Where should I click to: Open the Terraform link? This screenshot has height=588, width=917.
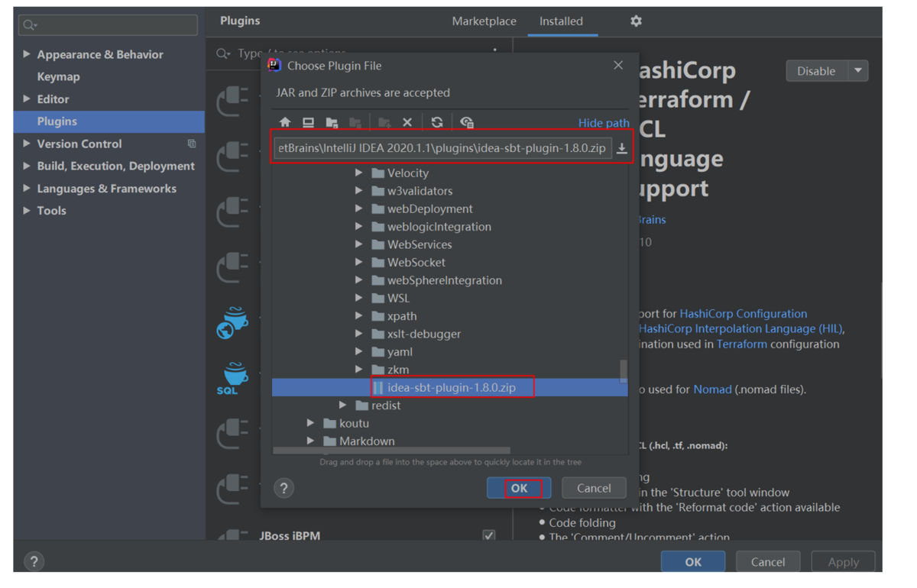pyautogui.click(x=741, y=344)
